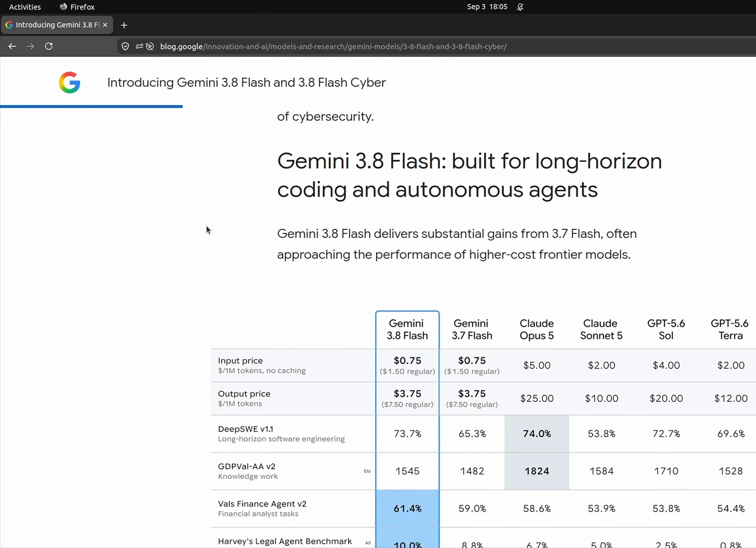This screenshot has height=548, width=756.
Task: Click the sticky page title in header
Action: 247,82
